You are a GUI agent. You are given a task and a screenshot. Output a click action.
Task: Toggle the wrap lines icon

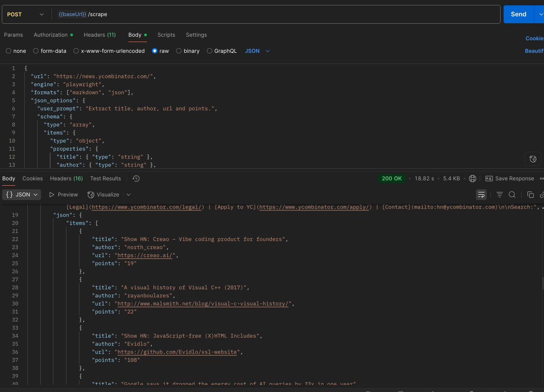click(481, 194)
